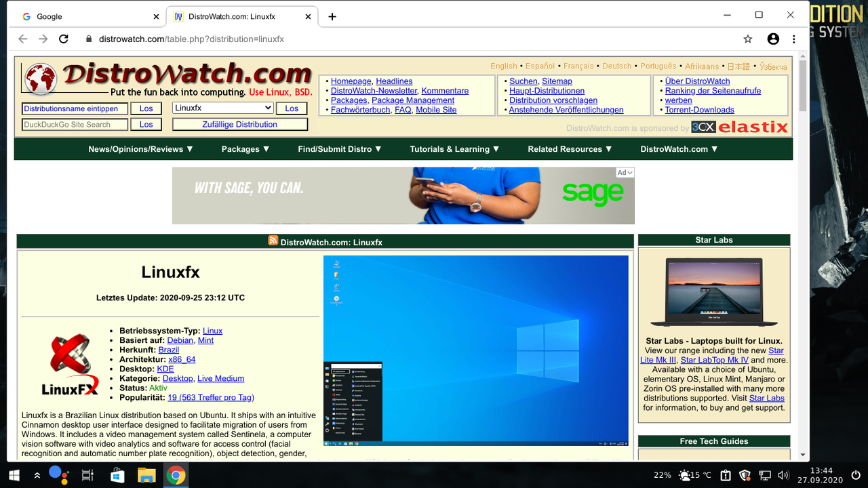Image resolution: width=868 pixels, height=488 pixels.
Task: Click the page vertical scrollbar thumb
Action: [803, 85]
